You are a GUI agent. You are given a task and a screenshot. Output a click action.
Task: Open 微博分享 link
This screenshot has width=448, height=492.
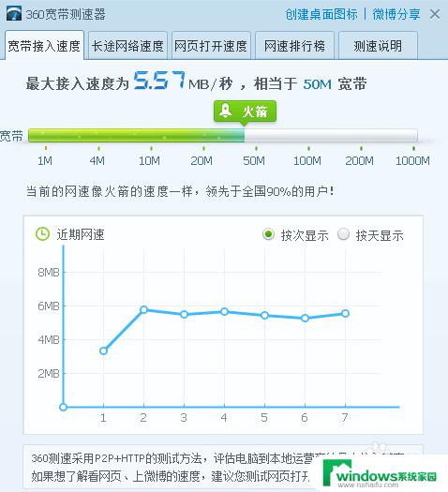pos(396,14)
